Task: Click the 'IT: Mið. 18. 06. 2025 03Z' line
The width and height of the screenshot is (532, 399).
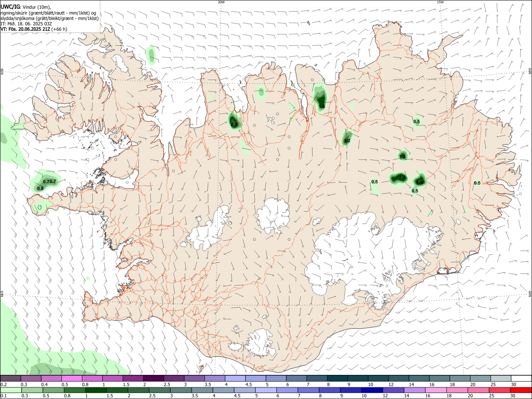Action: pyautogui.click(x=26, y=24)
